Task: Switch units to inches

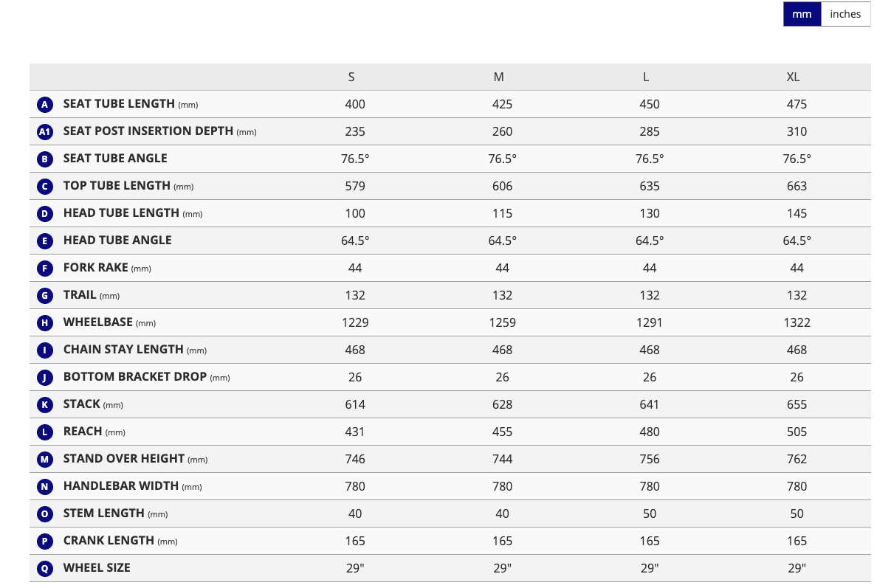Action: (845, 14)
